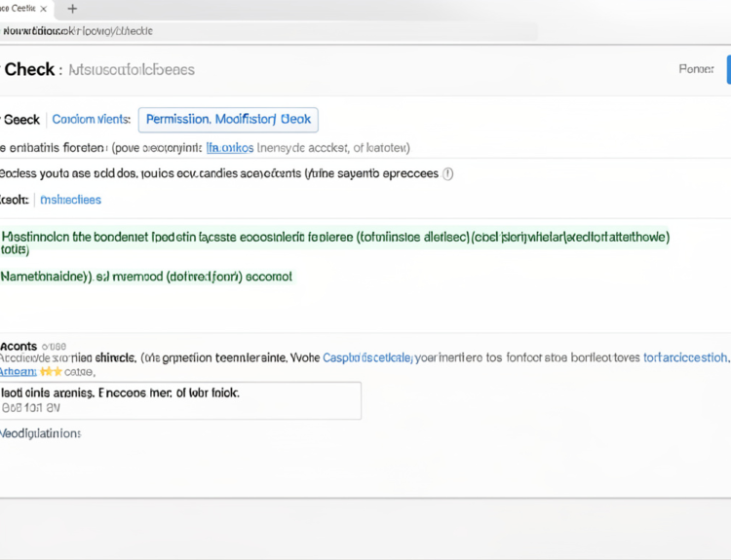The width and height of the screenshot is (731, 560).
Task: Select the 'Ceeck' tab
Action: [21, 120]
